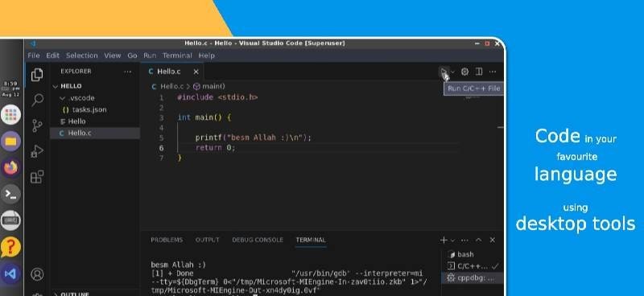Viewport: 644px width, 296px height.
Task: Open the Run menu
Action: (x=150, y=55)
